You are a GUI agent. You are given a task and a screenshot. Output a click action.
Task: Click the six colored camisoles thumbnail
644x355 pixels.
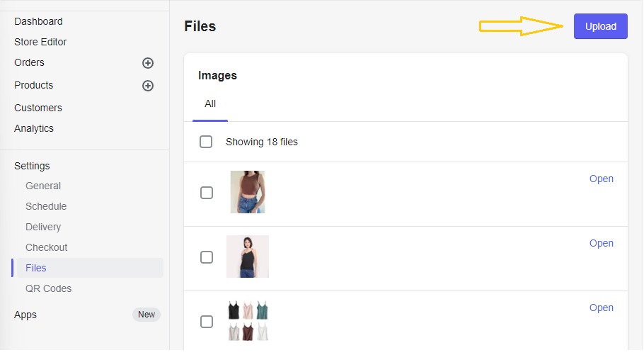point(248,321)
